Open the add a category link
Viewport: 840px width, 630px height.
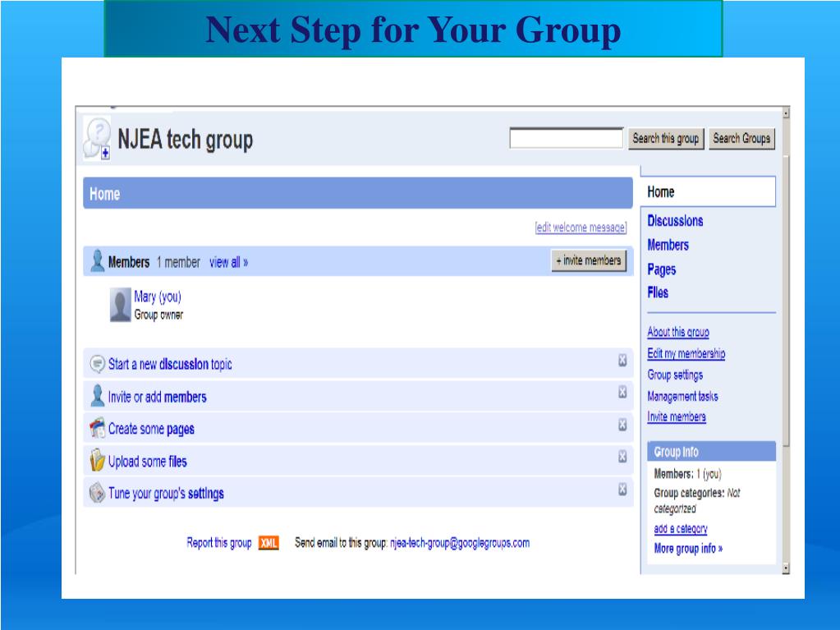[681, 529]
